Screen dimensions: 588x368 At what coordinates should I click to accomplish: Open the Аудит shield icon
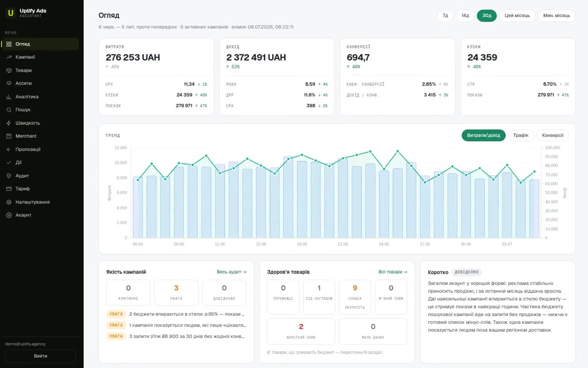[x=9, y=176]
